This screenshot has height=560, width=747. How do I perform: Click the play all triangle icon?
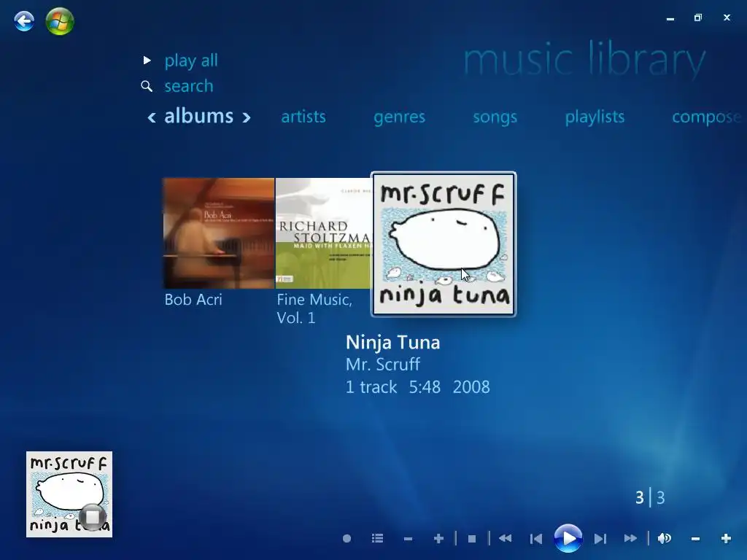(x=147, y=61)
